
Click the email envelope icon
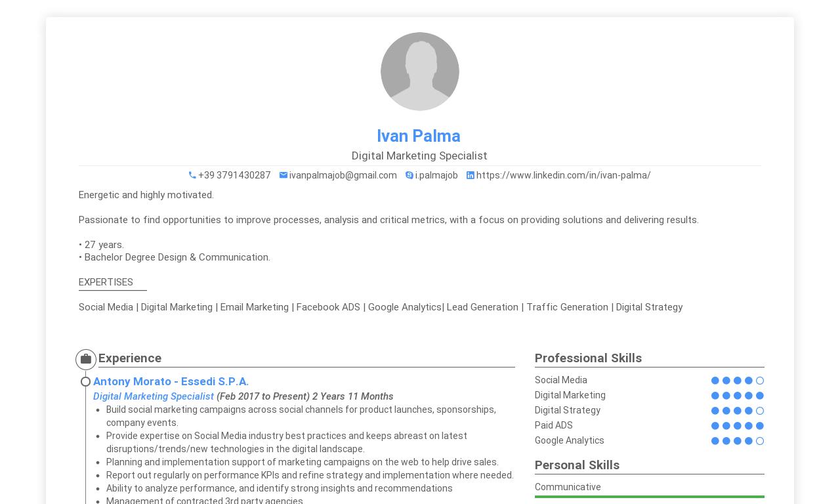coord(283,175)
